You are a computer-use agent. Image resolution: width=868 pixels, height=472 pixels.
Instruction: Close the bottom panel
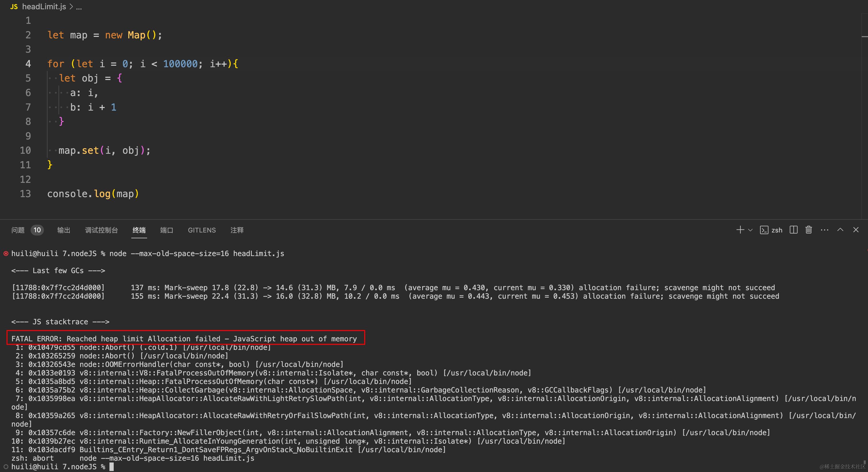coord(856,230)
